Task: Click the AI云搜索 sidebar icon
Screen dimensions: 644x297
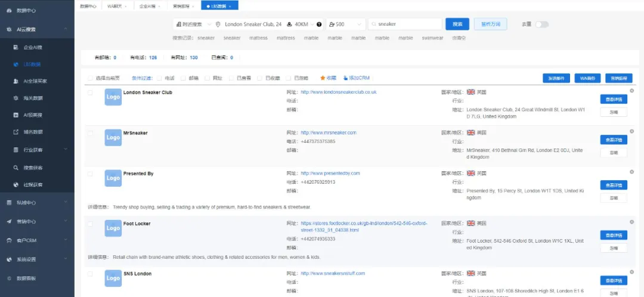Action: coord(9,29)
